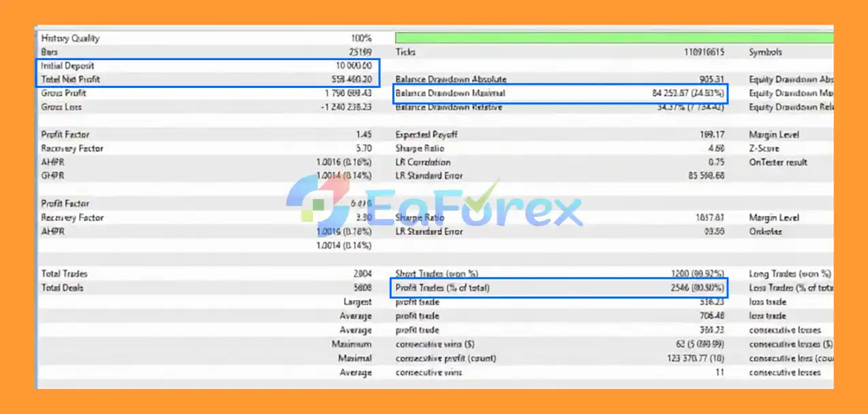Click the Symbols column label
This screenshot has width=868, height=414.
(766, 52)
